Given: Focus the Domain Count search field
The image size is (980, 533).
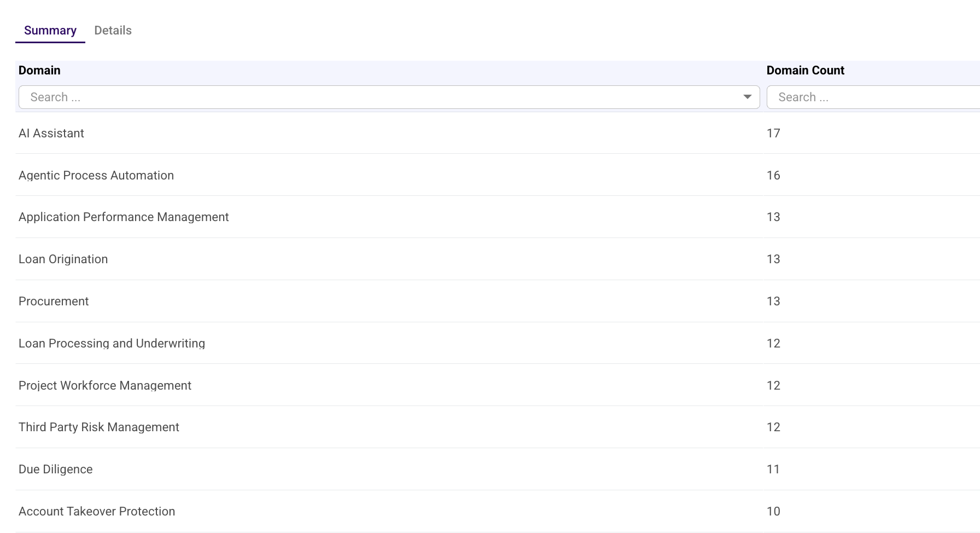Looking at the screenshot, I should [873, 97].
